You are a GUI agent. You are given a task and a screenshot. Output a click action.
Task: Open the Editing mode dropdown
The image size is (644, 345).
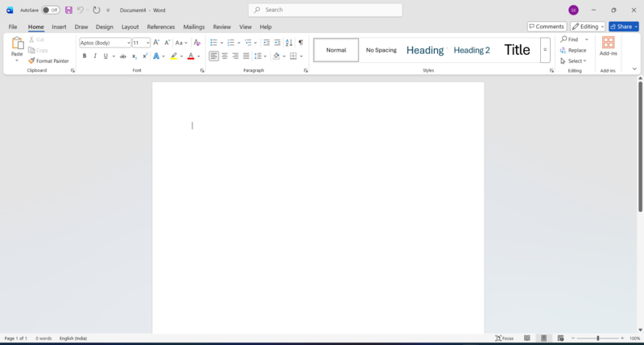(588, 27)
